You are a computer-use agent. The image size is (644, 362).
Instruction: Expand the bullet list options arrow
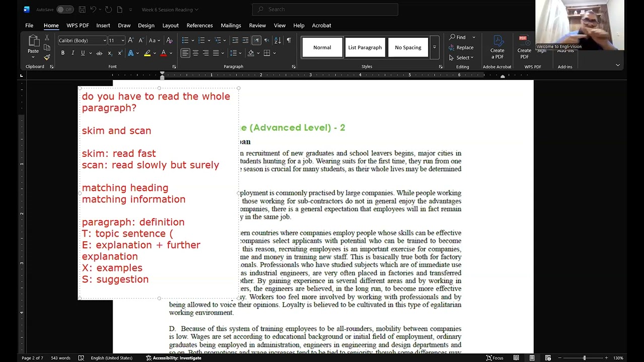pos(192,40)
